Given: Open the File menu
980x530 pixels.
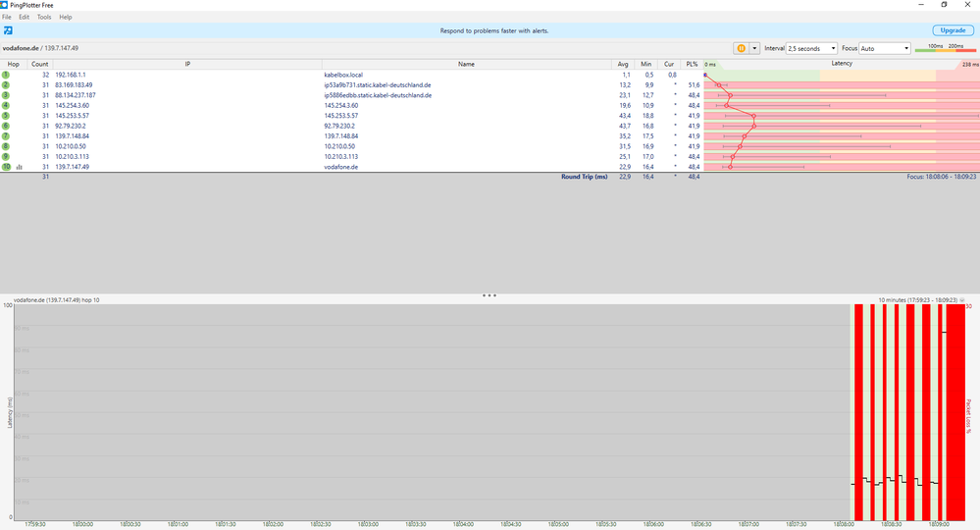Looking at the screenshot, I should pos(7,17).
